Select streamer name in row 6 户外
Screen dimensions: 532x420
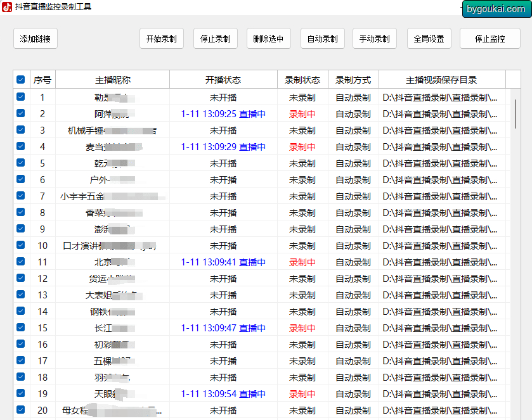[112, 180]
